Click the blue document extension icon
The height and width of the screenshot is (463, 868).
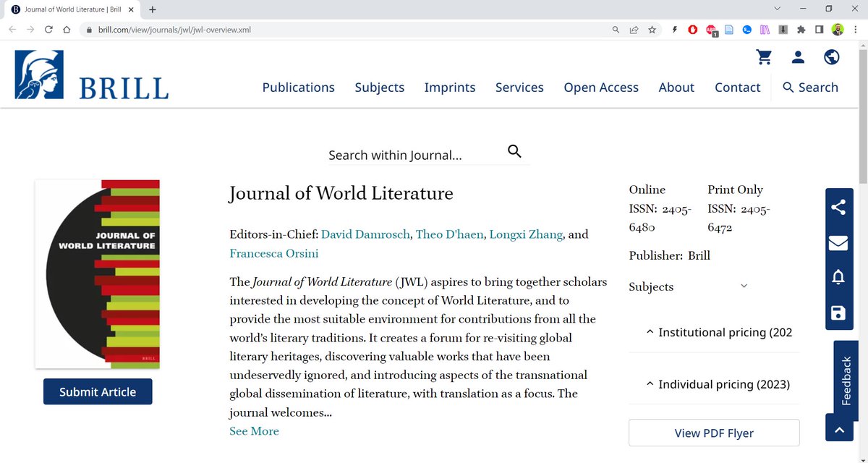pyautogui.click(x=729, y=30)
